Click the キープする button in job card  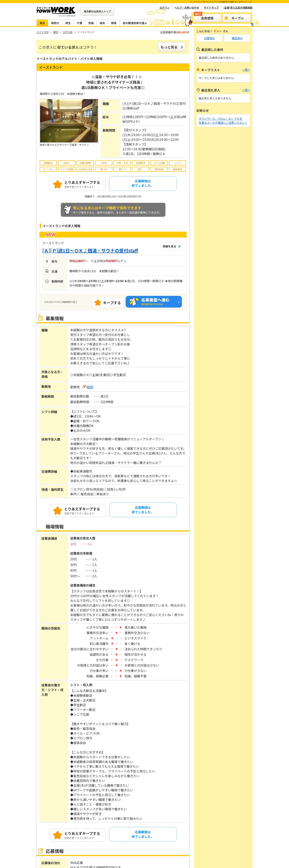click(108, 303)
